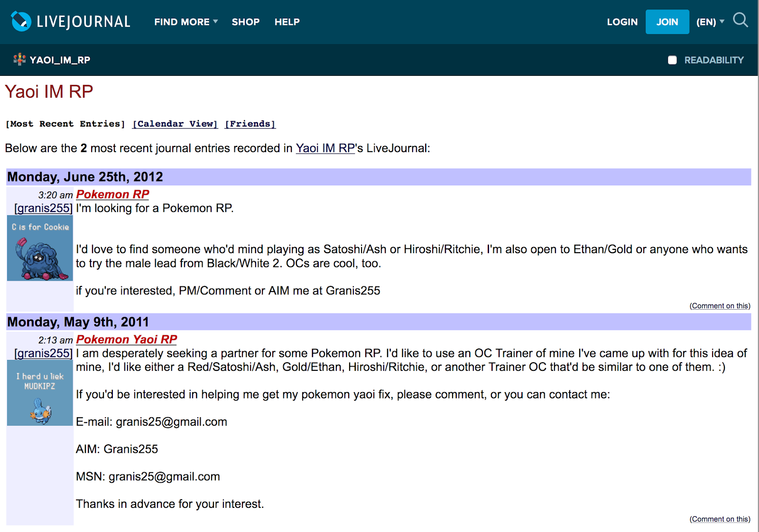This screenshot has width=759, height=532.
Task: Click the LiveJournal logo icon
Action: point(21,21)
